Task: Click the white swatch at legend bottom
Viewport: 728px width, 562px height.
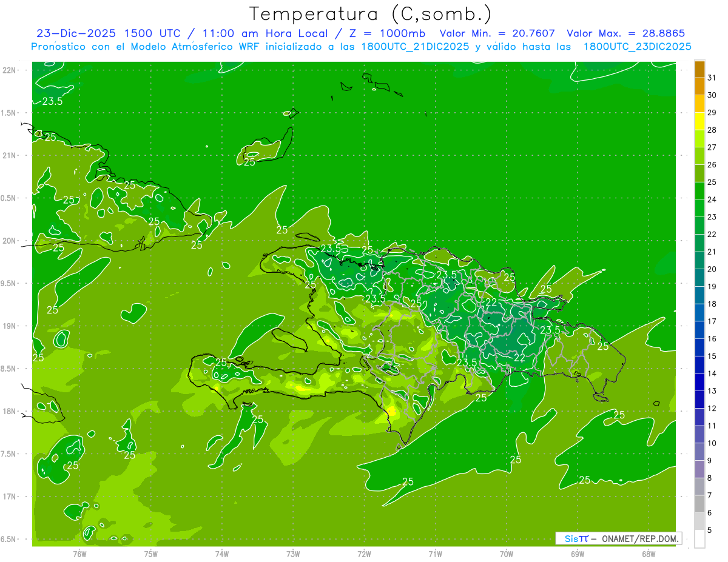Action: (x=699, y=538)
